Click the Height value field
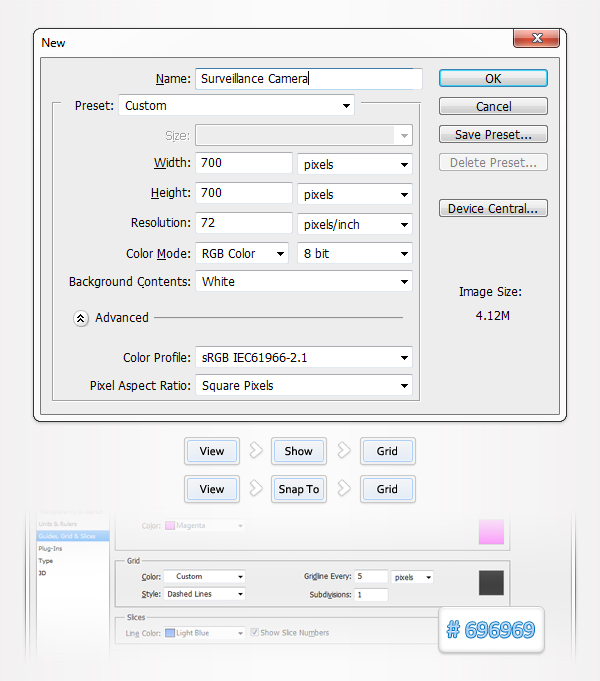 tap(243, 194)
